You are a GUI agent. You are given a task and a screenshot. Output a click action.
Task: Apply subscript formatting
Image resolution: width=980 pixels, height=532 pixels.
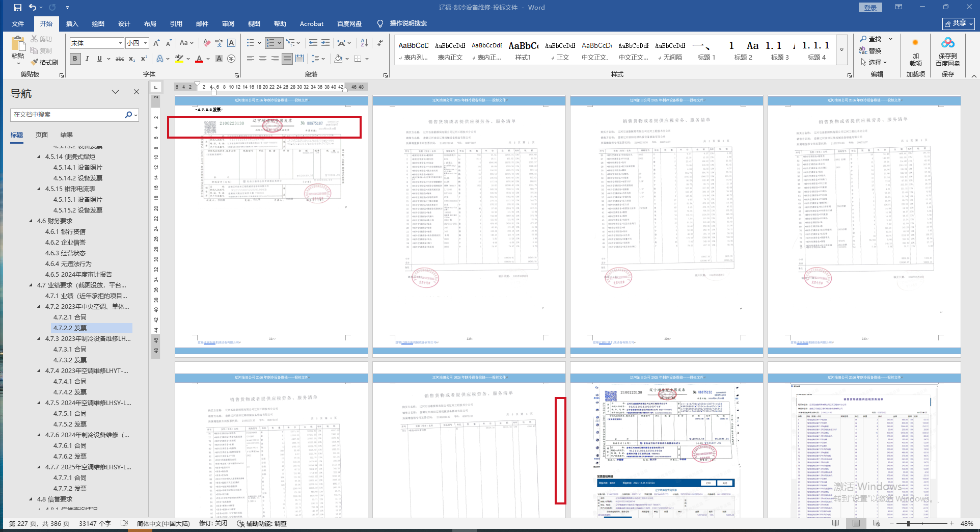tap(132, 59)
